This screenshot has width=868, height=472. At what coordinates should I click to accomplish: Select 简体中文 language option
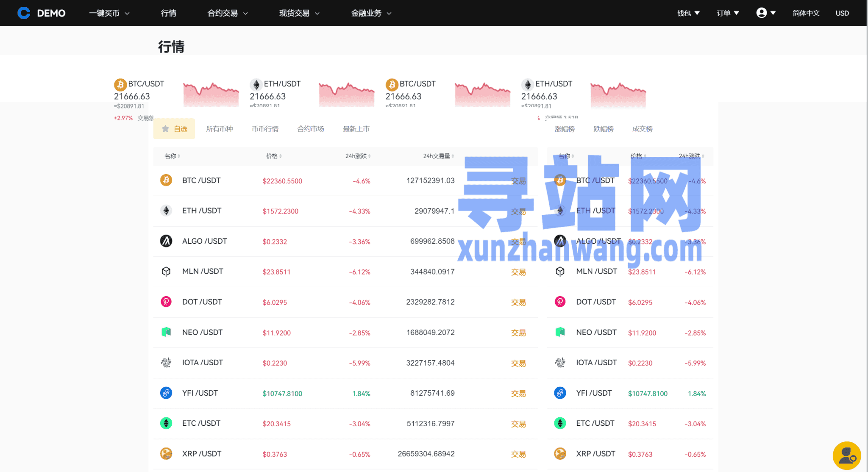click(806, 13)
